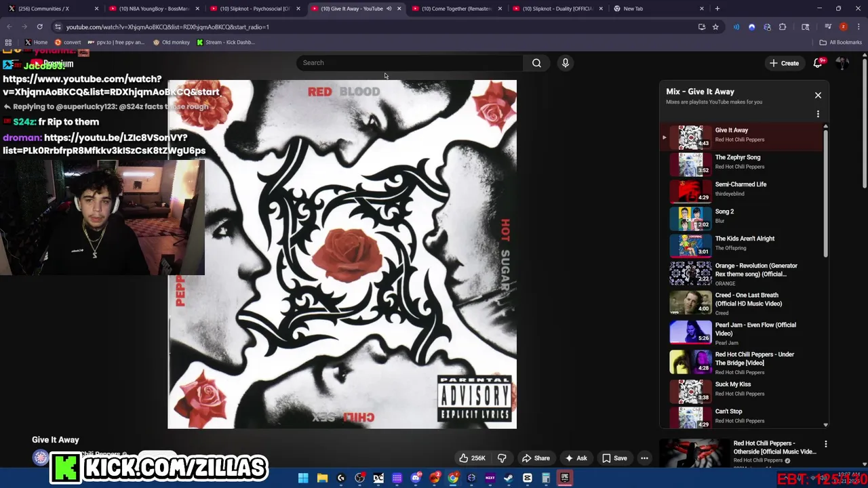Open YouTube notifications bell
This screenshot has width=868, height=488.
pyautogui.click(x=818, y=63)
